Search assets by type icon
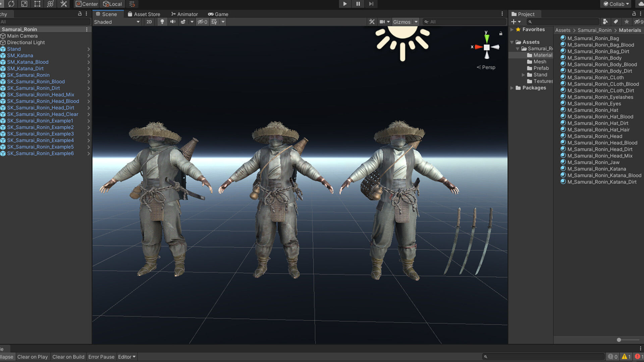Screen dimensions: 644x362 click(x=605, y=22)
